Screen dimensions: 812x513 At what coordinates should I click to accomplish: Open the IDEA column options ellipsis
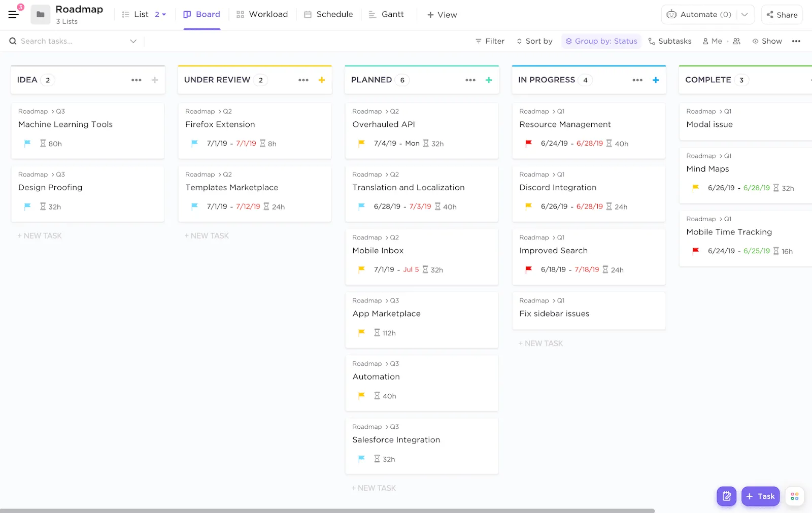tap(137, 80)
